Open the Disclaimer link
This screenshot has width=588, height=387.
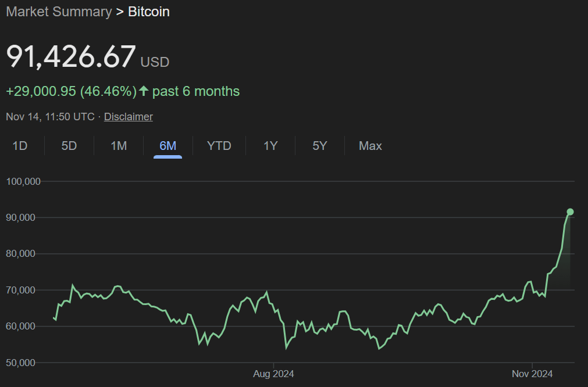[x=128, y=116]
